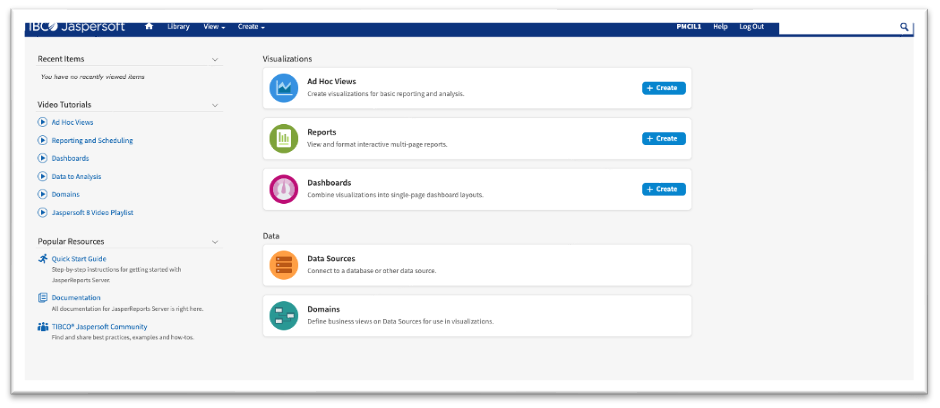This screenshot has height=408, width=940.
Task: Click 'View and format interactive multi-page reports' text
Action: (378, 144)
